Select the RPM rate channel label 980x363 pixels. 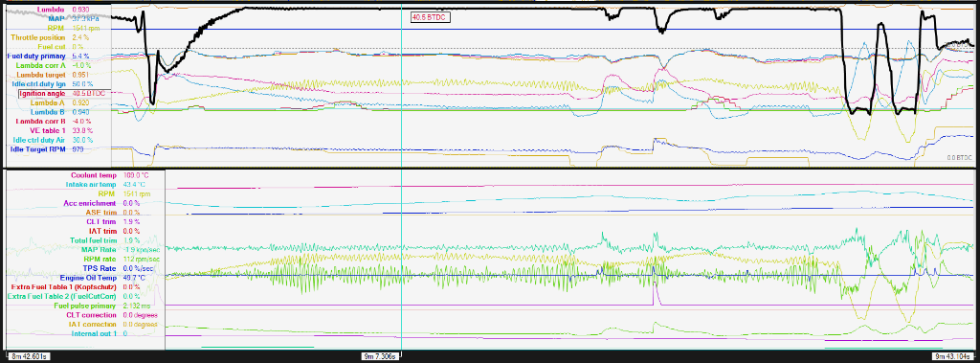tap(101, 259)
